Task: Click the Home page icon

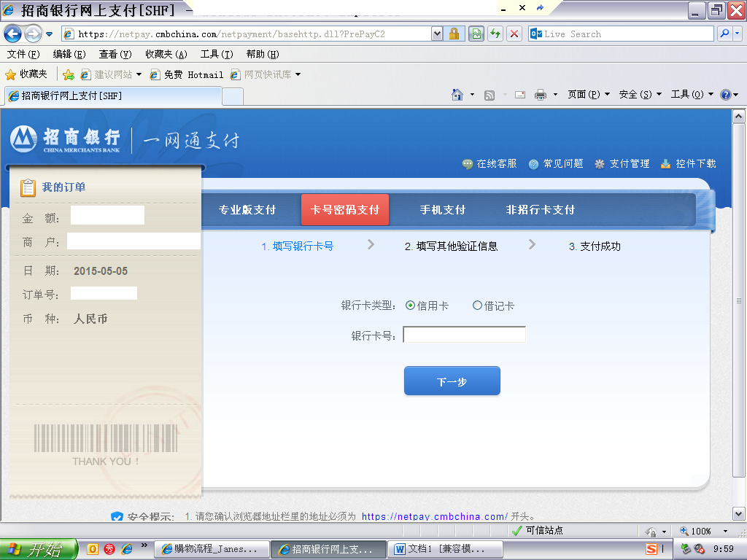Action: coord(457,95)
